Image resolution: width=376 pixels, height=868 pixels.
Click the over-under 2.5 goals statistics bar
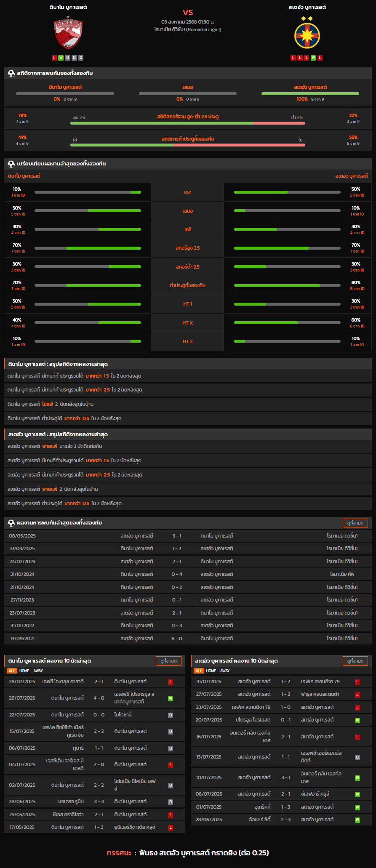point(188,123)
